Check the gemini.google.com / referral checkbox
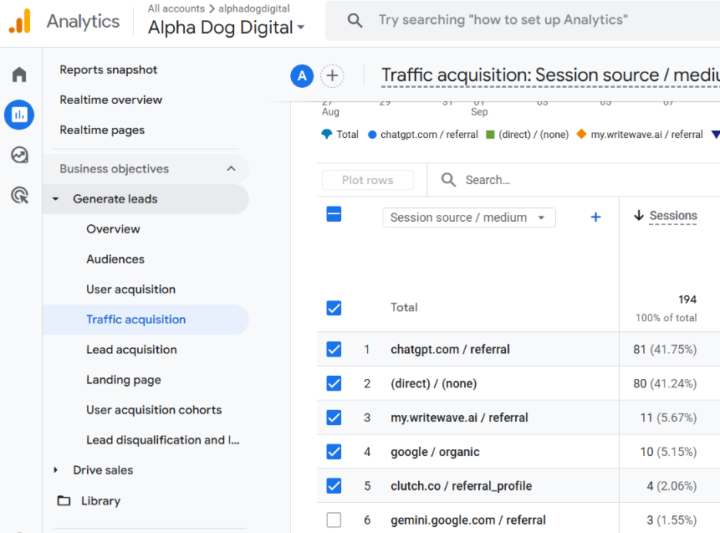Screen dimensions: 720x533 (334, 520)
